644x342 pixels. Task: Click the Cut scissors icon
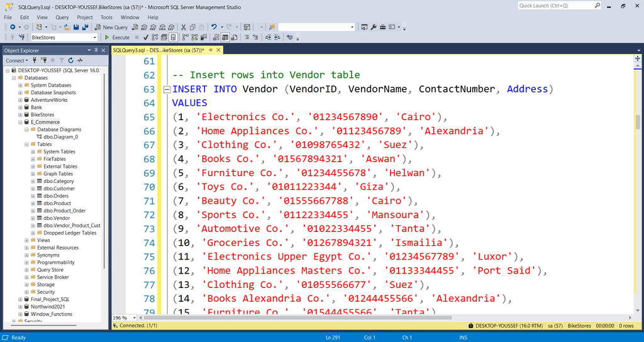tap(184, 27)
